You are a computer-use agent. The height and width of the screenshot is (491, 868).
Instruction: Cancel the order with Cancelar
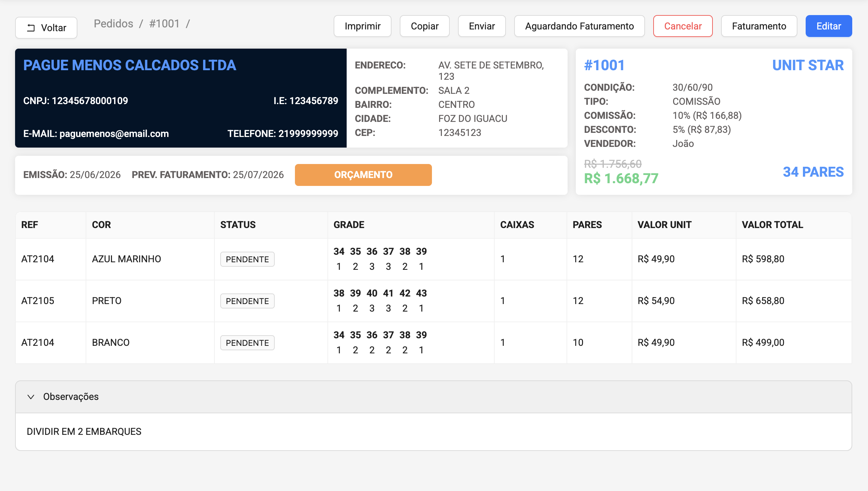[683, 26]
